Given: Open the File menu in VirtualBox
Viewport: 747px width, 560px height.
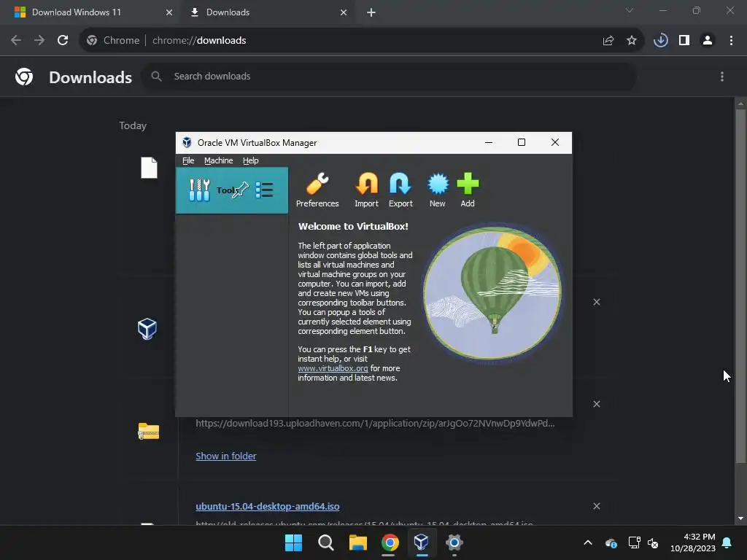Looking at the screenshot, I should click(188, 160).
